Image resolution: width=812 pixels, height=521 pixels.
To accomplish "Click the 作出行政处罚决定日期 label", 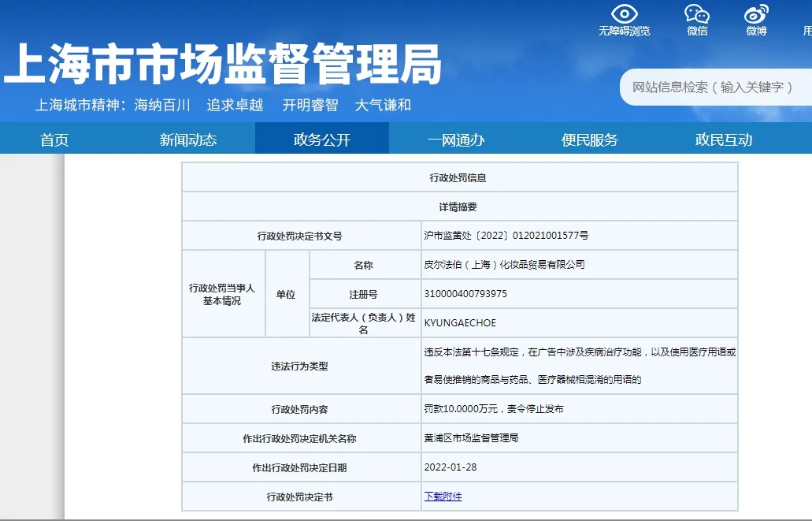I will [x=300, y=467].
